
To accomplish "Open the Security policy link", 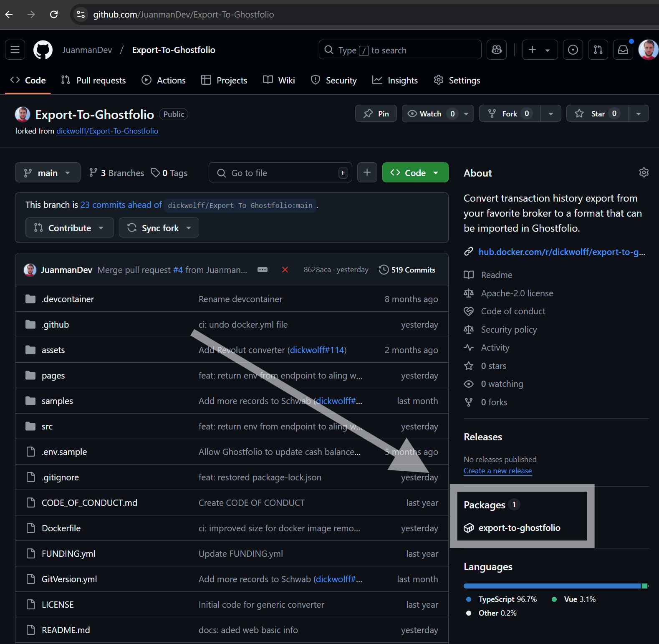I will click(x=500, y=329).
